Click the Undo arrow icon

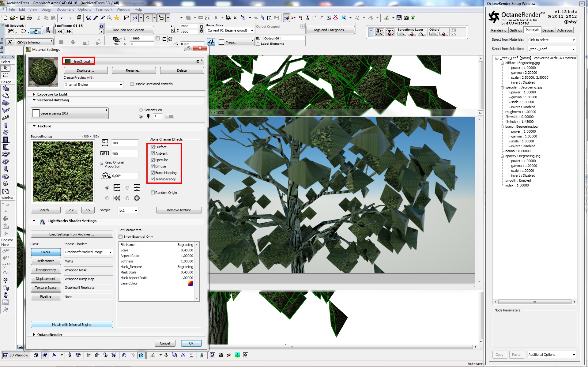pos(62,18)
